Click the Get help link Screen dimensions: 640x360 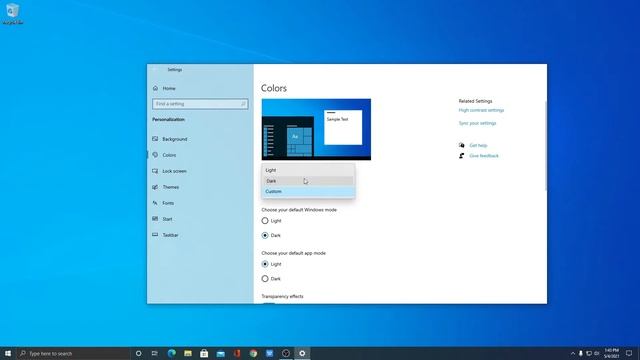coord(478,145)
